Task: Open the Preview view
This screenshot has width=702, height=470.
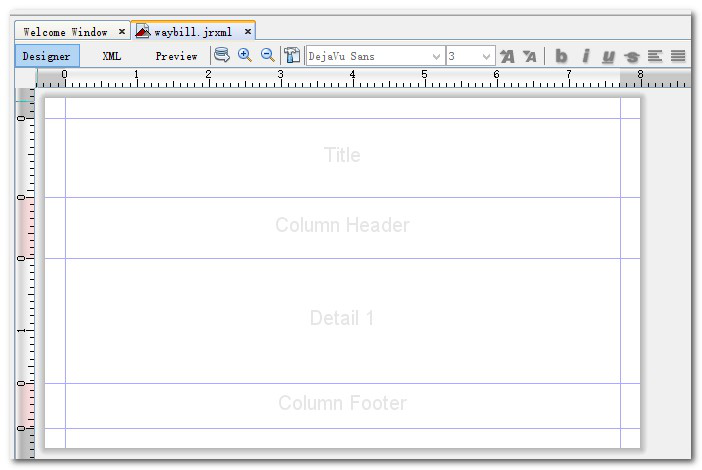Action: point(176,57)
